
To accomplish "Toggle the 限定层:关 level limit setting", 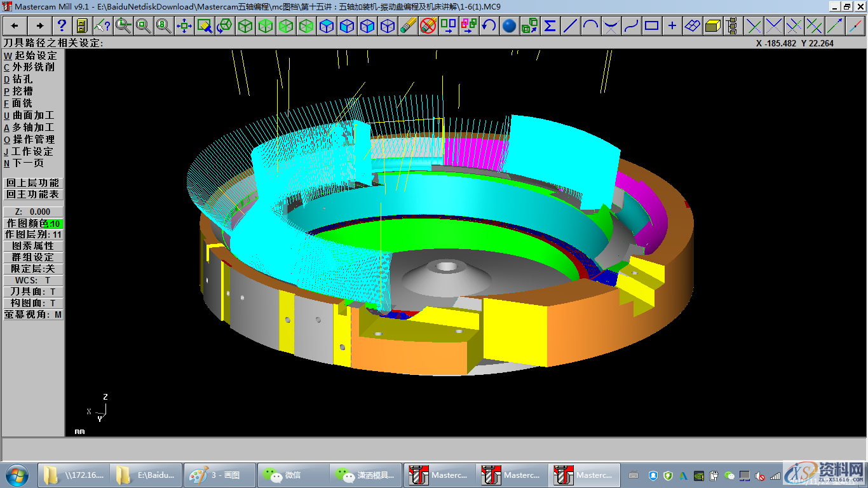I will [33, 269].
